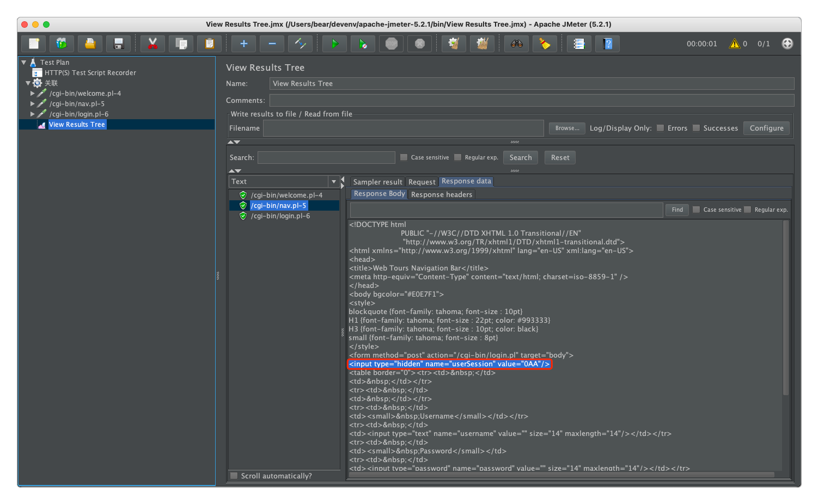
Task: Expand the /cgi-bin/login.pl-6 tree node
Action: [x=33, y=114]
